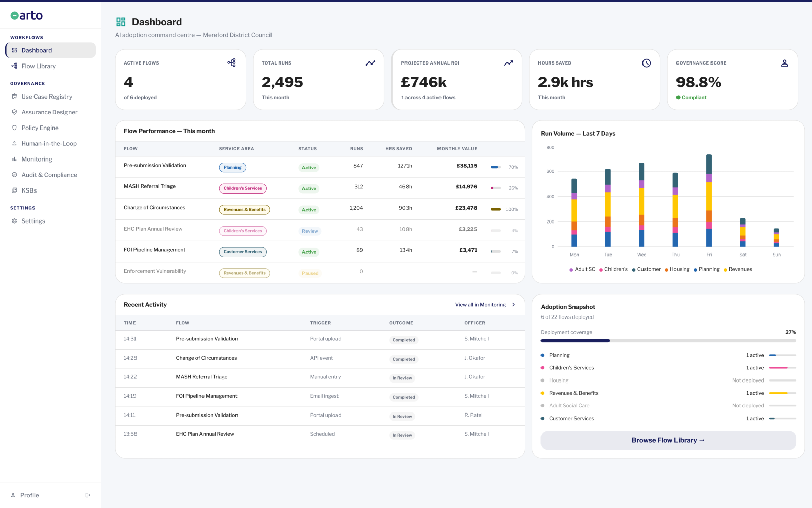Screen dimensions: 812x508
Task: Click the Total Runs trend icon
Action: [x=370, y=63]
